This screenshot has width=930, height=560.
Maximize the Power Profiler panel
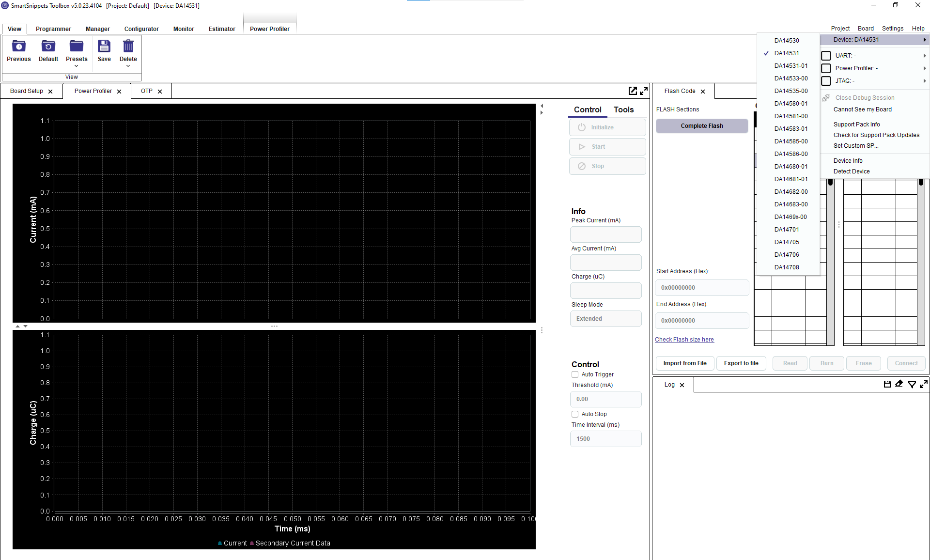(x=644, y=91)
